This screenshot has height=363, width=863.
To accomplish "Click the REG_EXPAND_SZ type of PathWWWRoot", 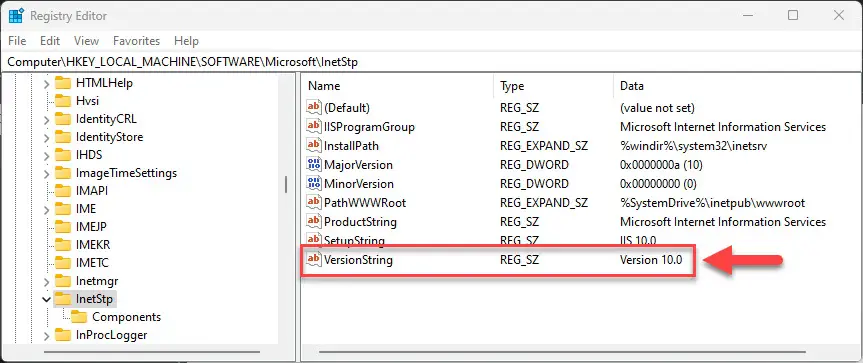I will [x=544, y=203].
